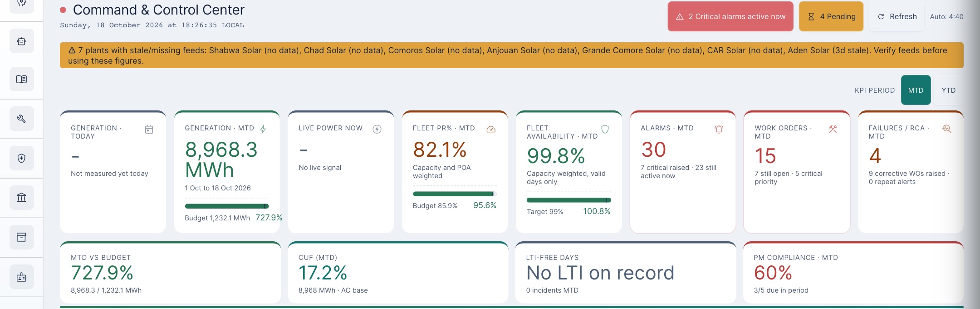The image size is (980, 309).
Task: Click the lightning bolt icon on Generation MTD
Action: [263, 129]
